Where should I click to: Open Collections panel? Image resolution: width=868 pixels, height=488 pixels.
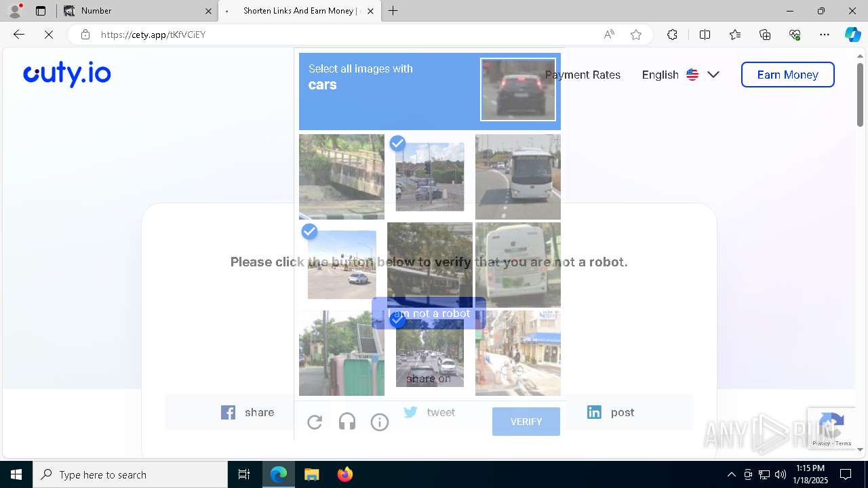pyautogui.click(x=765, y=35)
